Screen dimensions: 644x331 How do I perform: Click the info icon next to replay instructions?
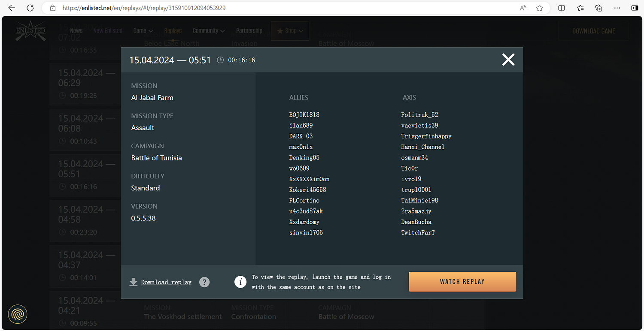[240, 282]
